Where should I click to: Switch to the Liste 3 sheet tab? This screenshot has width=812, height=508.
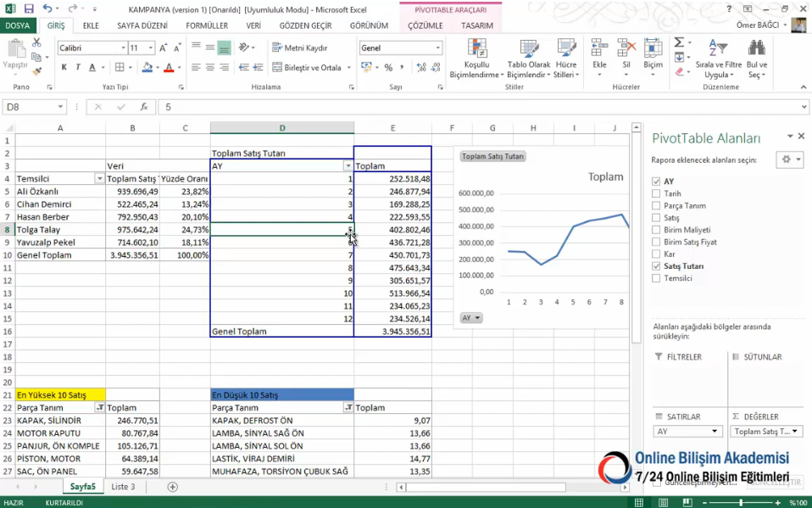point(123,487)
